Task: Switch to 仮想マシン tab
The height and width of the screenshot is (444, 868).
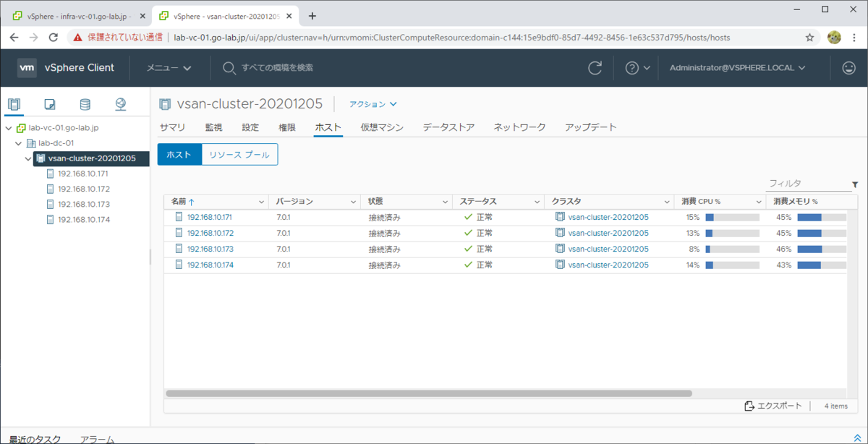Action: 382,127
